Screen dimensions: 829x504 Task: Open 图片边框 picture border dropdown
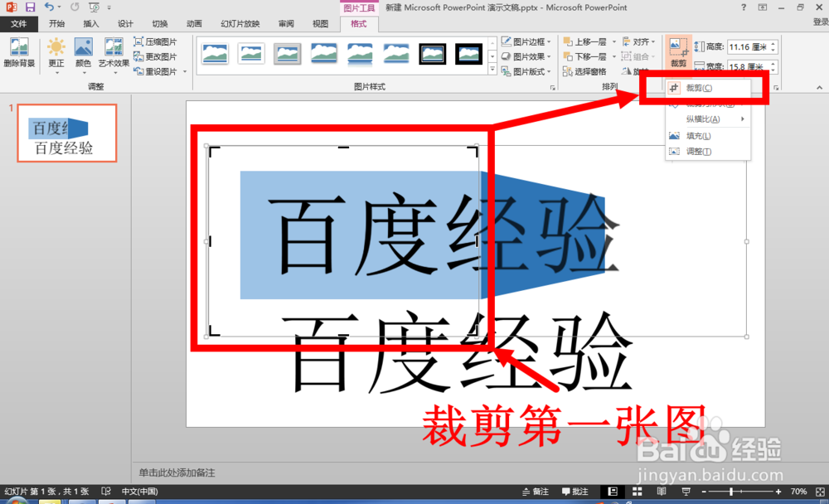pos(526,41)
